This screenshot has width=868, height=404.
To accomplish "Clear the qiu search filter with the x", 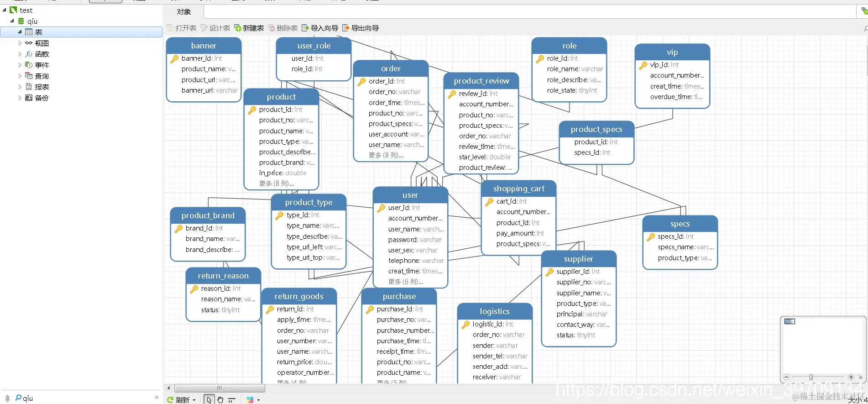I will (157, 398).
